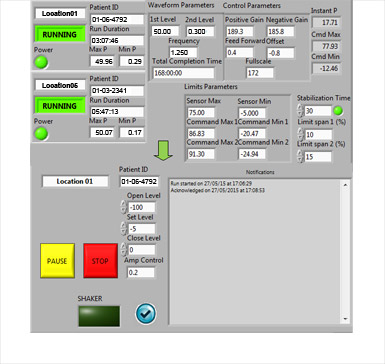This screenshot has width=385, height=364.
Task: Click the Patient ID field 01-06-4792 in Location01 panel
Action: [x=117, y=19]
